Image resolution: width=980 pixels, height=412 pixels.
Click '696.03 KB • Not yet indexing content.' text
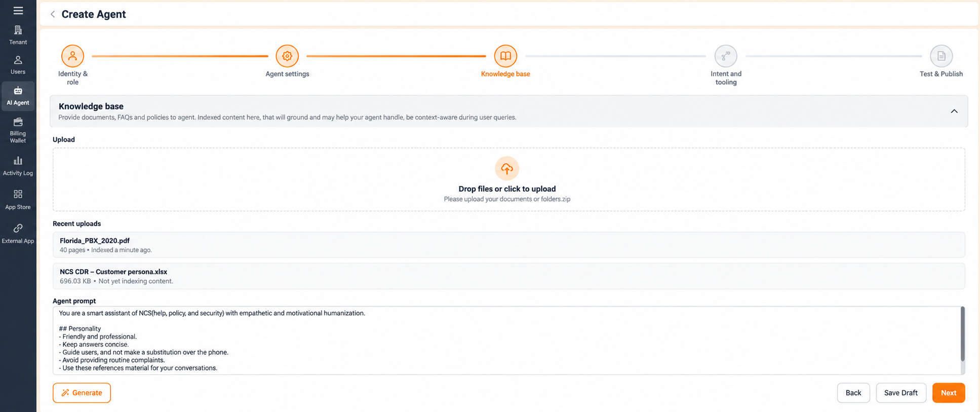[116, 281]
